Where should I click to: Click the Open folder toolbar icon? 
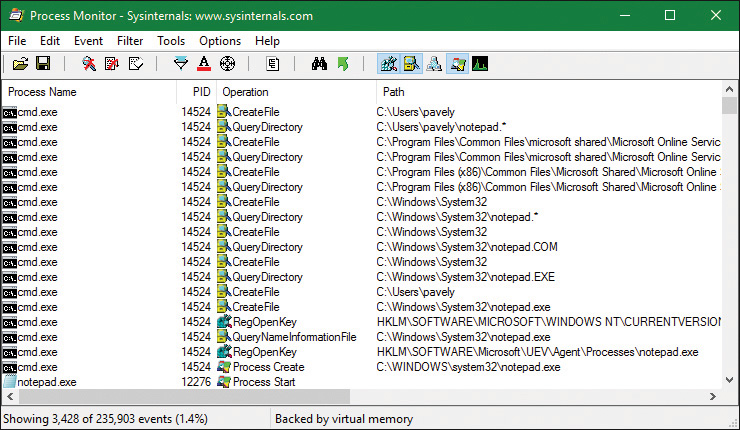coord(20,64)
